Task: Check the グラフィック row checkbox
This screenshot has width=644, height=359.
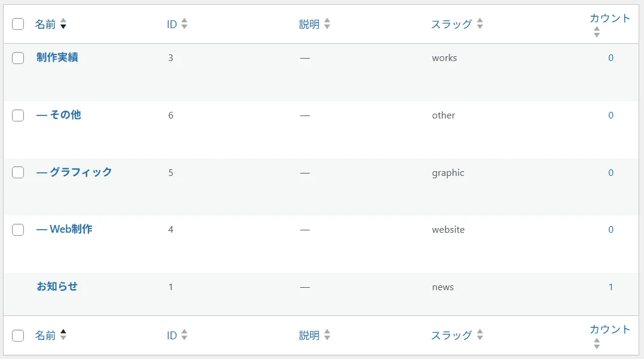Action: click(x=17, y=172)
